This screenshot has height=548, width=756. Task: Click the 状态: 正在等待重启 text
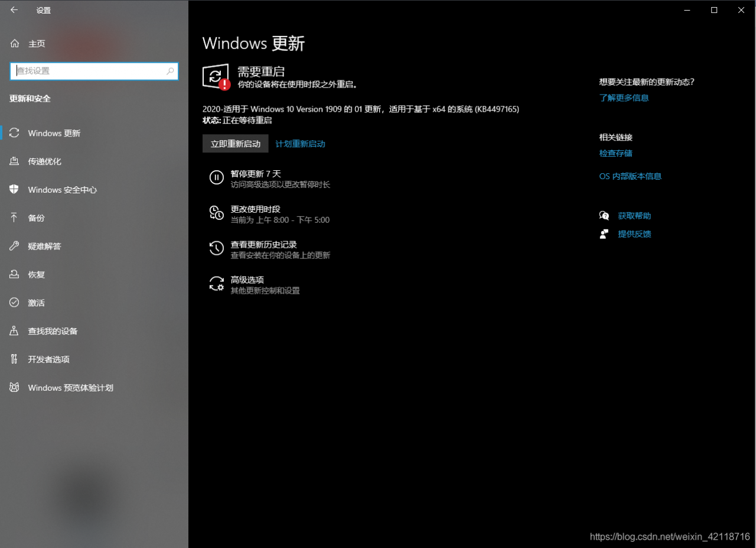point(237,120)
